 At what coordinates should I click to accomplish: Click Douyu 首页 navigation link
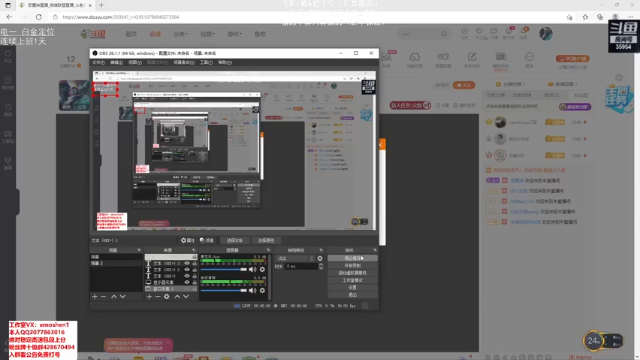click(x=131, y=34)
